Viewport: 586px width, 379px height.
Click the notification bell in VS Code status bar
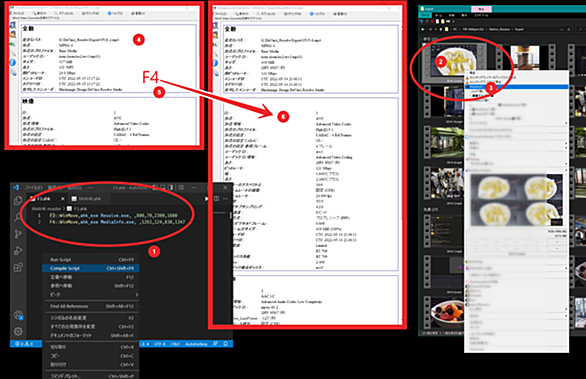pos(226,343)
